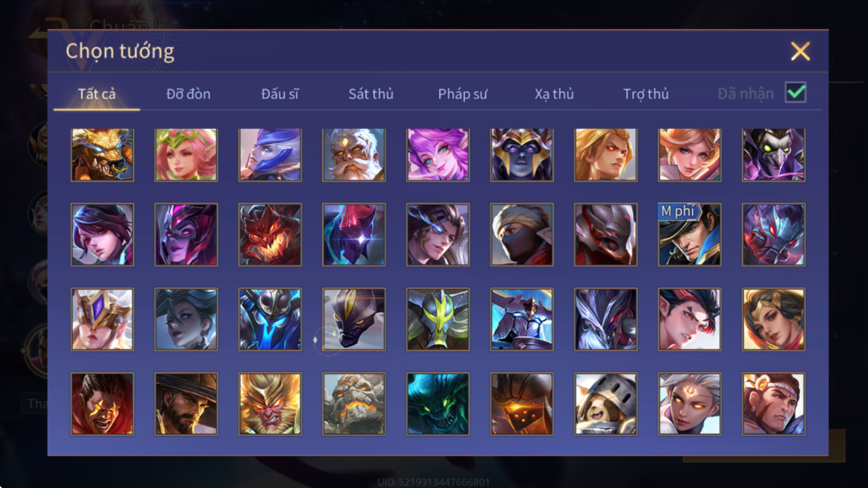Select the green sea monster hero
This screenshot has height=488, width=868.
click(x=438, y=404)
